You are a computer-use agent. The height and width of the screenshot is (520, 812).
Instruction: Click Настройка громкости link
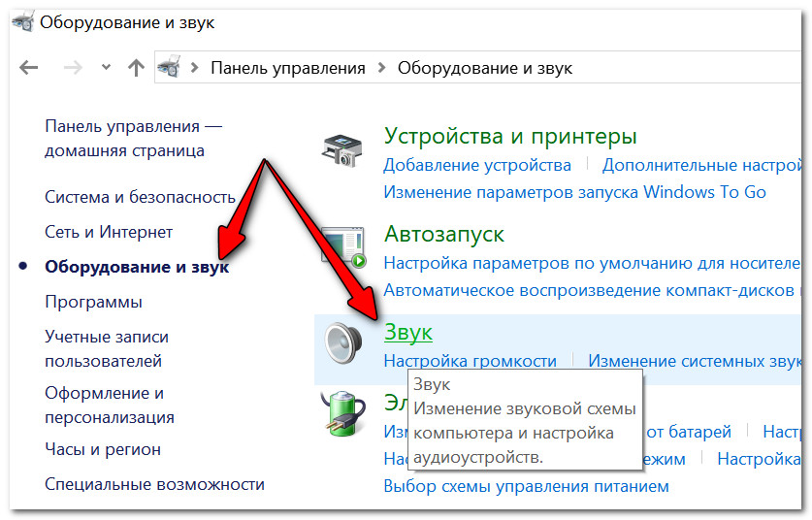tap(470, 361)
